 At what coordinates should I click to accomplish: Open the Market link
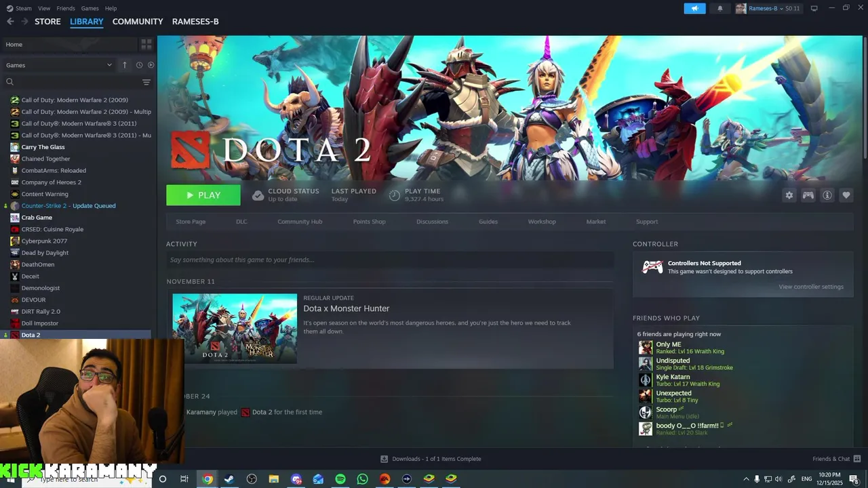tap(596, 222)
